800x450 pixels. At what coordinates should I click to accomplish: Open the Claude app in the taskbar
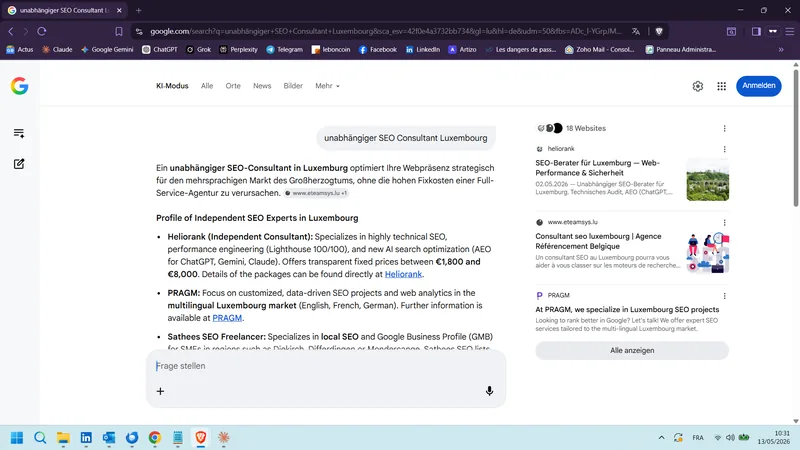click(x=223, y=438)
